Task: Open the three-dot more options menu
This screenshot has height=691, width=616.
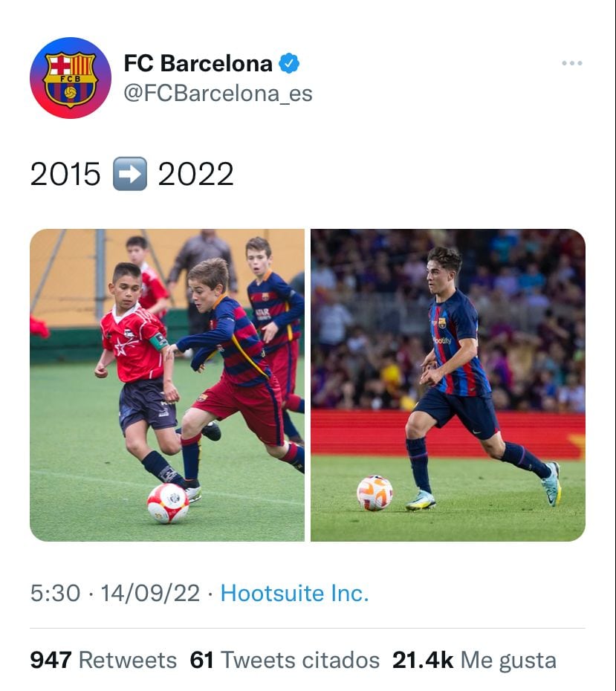Action: [571, 64]
